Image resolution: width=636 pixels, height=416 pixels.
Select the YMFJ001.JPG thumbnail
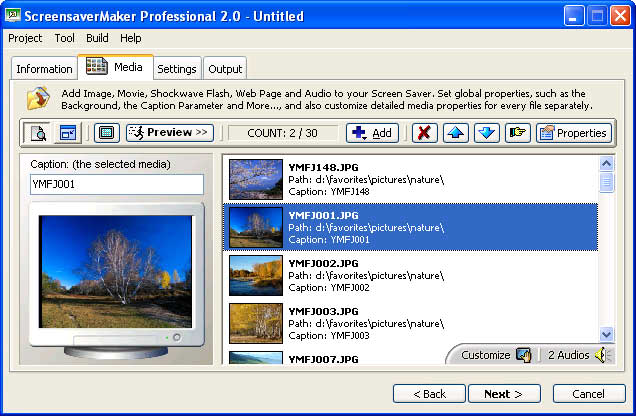pos(256,227)
